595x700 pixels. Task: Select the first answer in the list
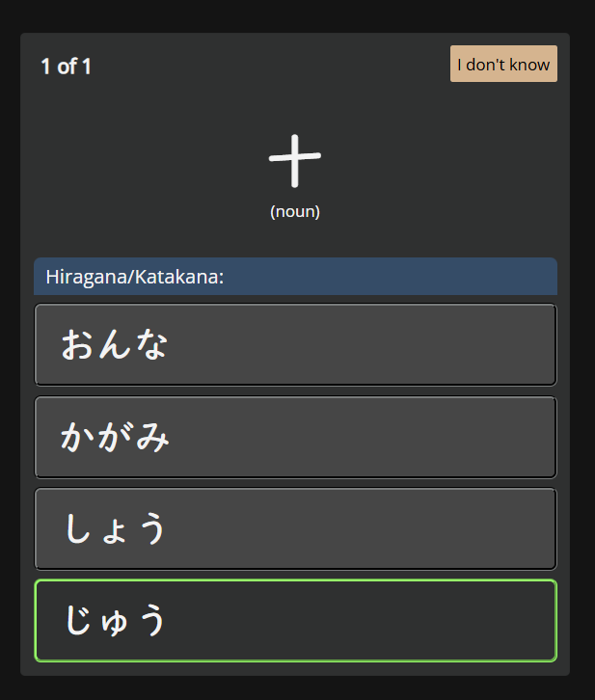[x=295, y=345]
